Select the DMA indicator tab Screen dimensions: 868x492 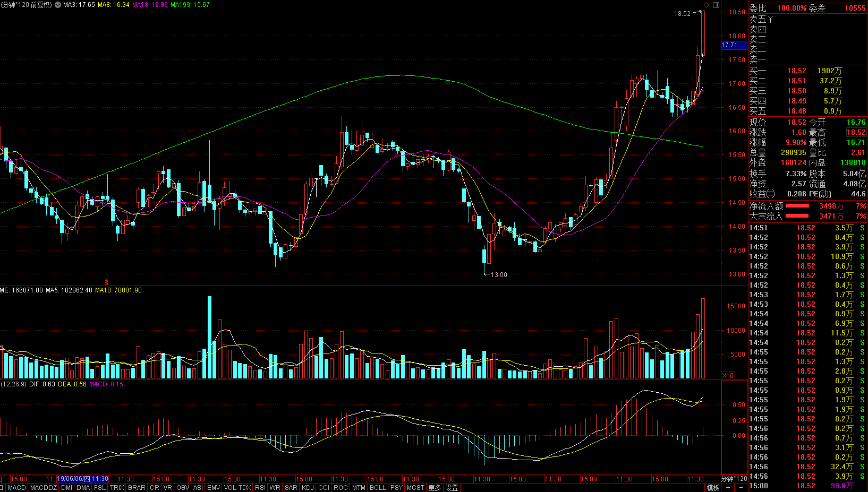(x=83, y=488)
